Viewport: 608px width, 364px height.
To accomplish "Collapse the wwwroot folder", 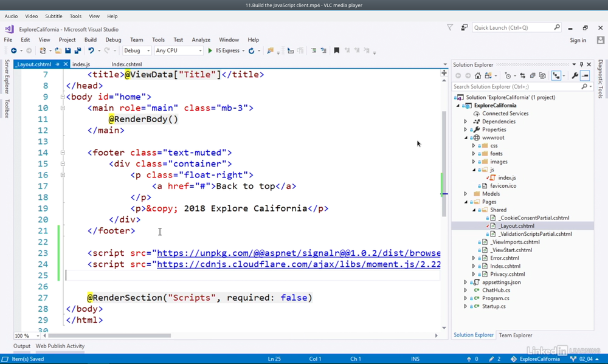I will 466,137.
